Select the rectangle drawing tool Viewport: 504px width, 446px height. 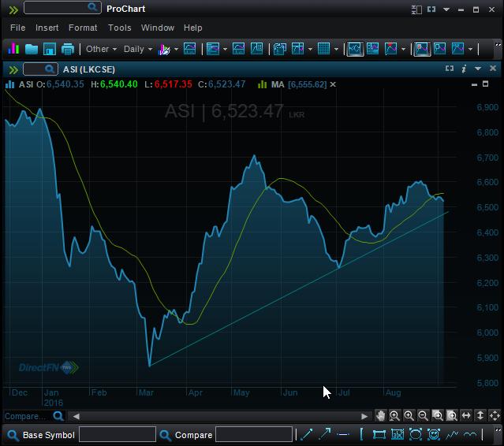pyautogui.click(x=379, y=435)
